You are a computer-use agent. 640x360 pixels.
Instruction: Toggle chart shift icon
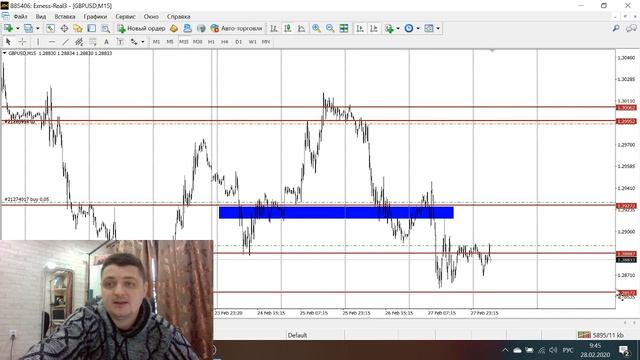coord(373,28)
